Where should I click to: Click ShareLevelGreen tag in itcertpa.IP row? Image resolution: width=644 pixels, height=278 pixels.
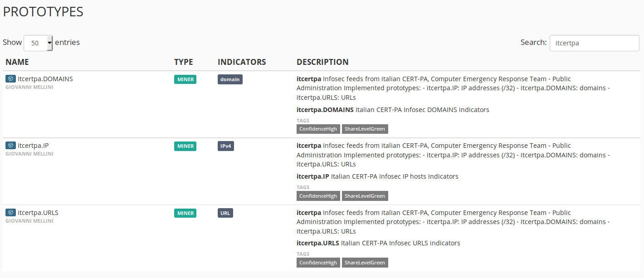(x=365, y=196)
